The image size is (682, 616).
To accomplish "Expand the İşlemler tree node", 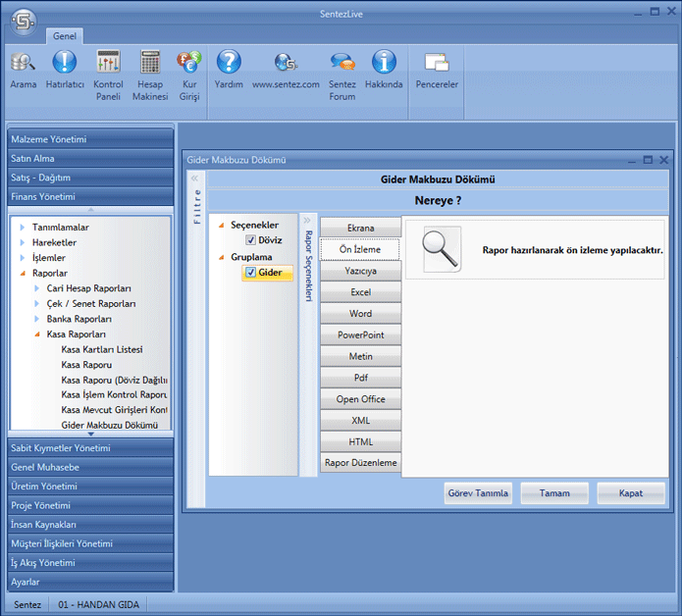I will coord(23,258).
